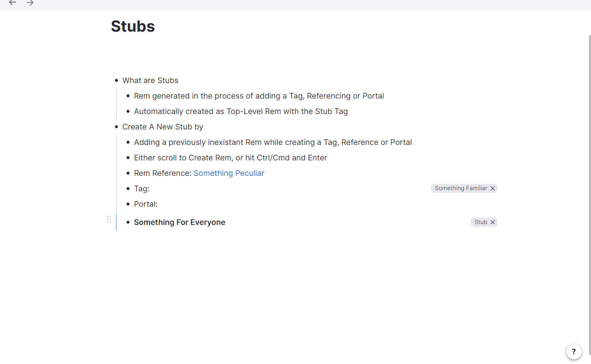Click the drag handle beside Something For Everyone
591x364 pixels.
click(109, 219)
